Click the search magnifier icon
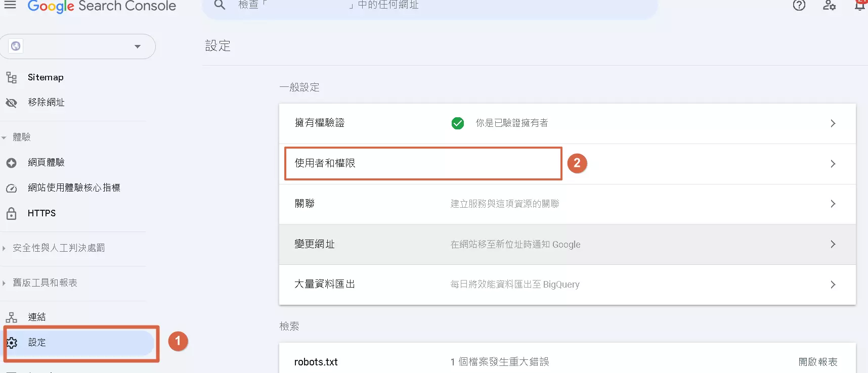Image resolution: width=868 pixels, height=373 pixels. pyautogui.click(x=220, y=5)
